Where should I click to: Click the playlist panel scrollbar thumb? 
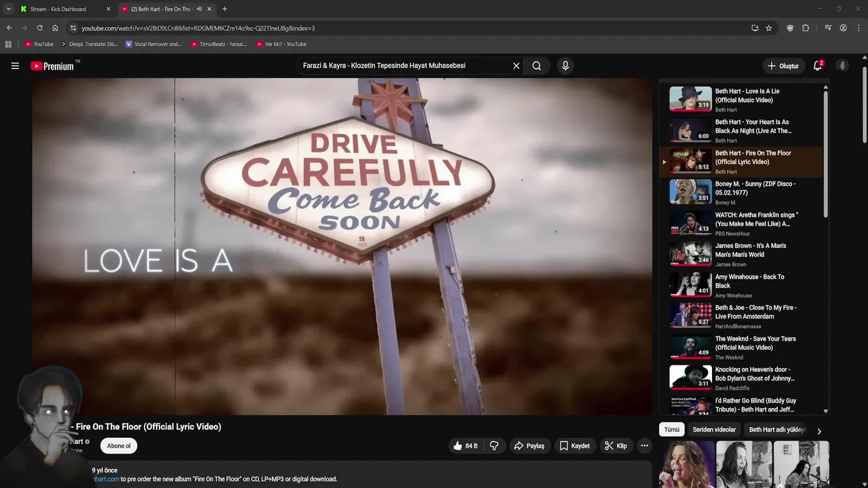point(825,155)
